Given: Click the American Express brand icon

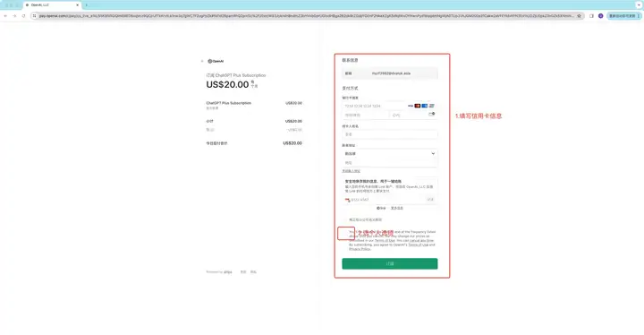Looking at the screenshot, I should [x=424, y=106].
